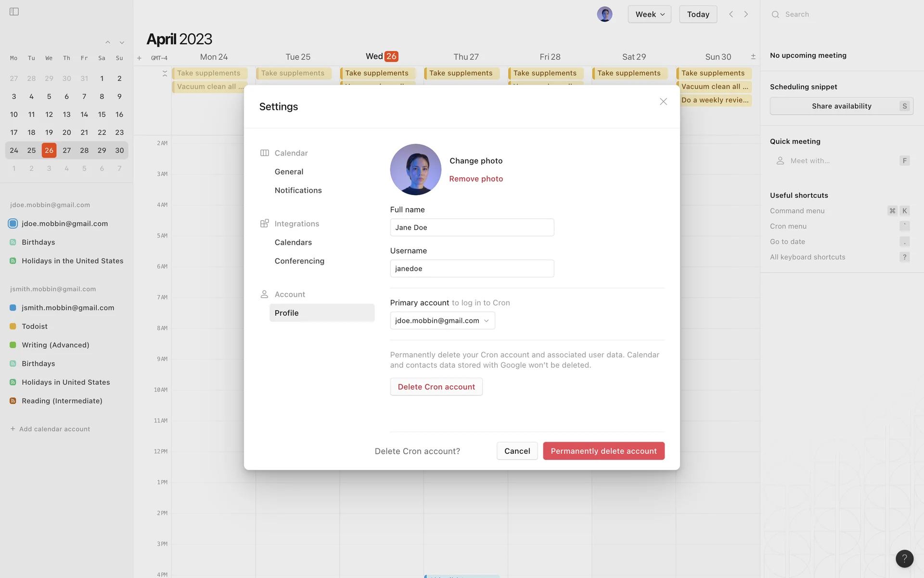Open the Week view dropdown
This screenshot has height=578, width=924.
[x=649, y=14]
